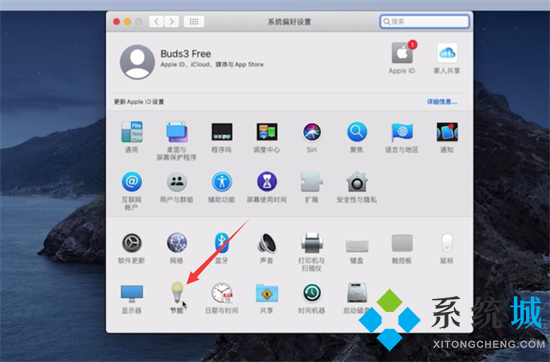550x362 pixels.
Task: Open Apple ID icon with badge
Action: 402,53
